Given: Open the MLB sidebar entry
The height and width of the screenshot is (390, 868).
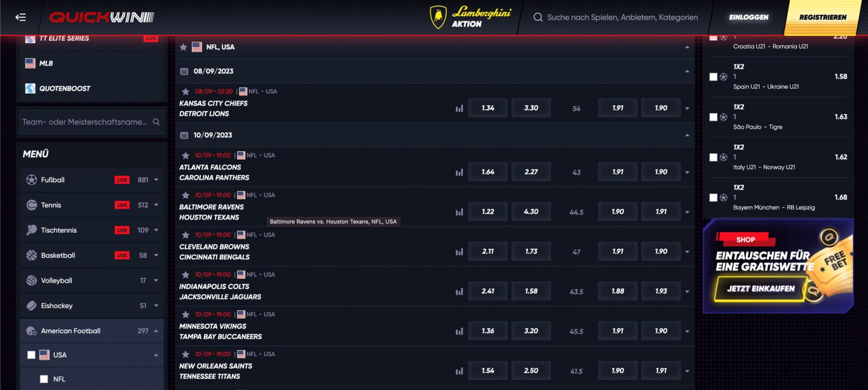Looking at the screenshot, I should click(92, 63).
